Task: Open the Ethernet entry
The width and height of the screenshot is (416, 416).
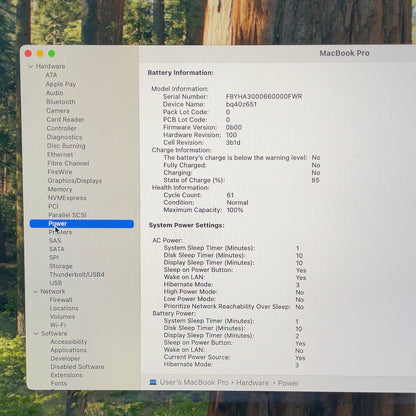Action: click(60, 155)
